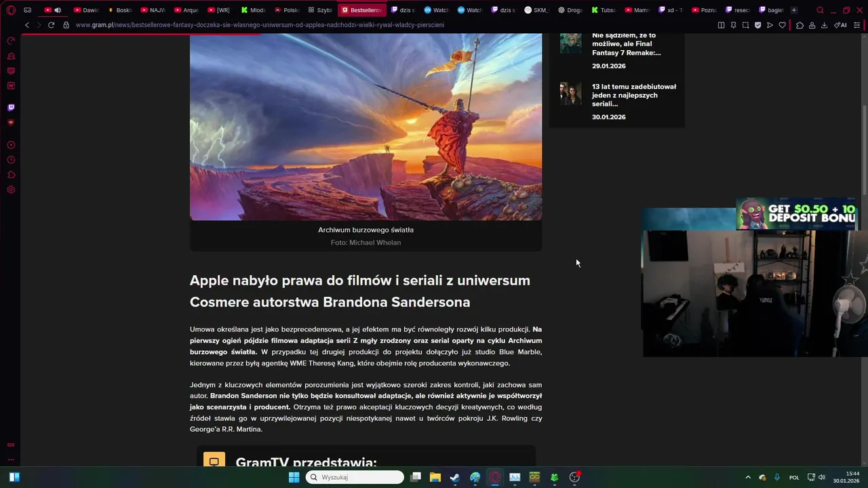Viewport: 868px width, 488px height.
Task: Open sidebar player icon
Action: click(x=11, y=145)
